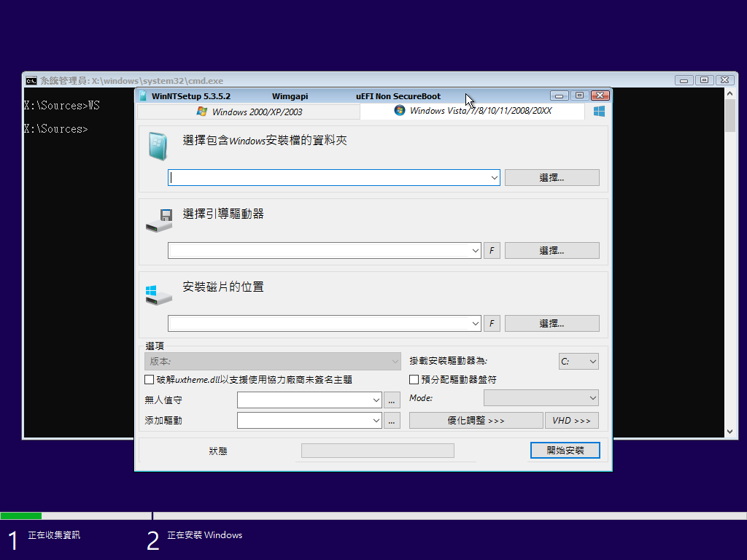Click the 選擇引導驅動器 heading text
The image size is (747, 560).
(x=223, y=214)
